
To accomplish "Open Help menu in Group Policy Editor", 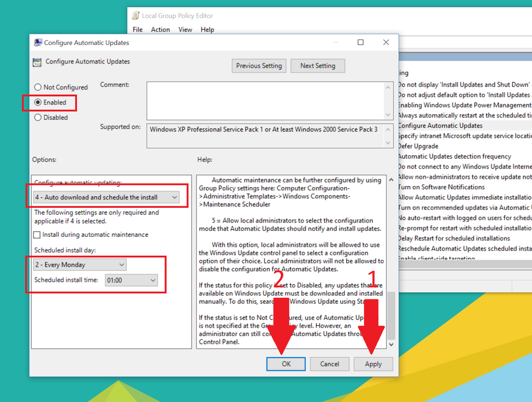I will [207, 30].
